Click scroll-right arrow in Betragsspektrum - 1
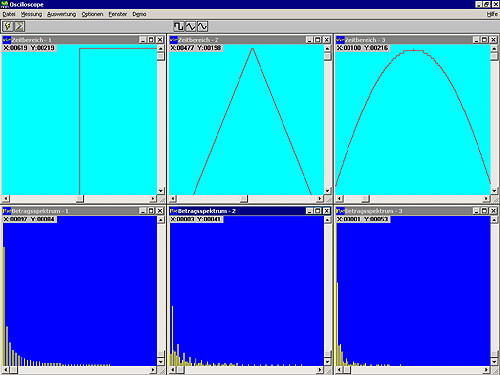 153,370
